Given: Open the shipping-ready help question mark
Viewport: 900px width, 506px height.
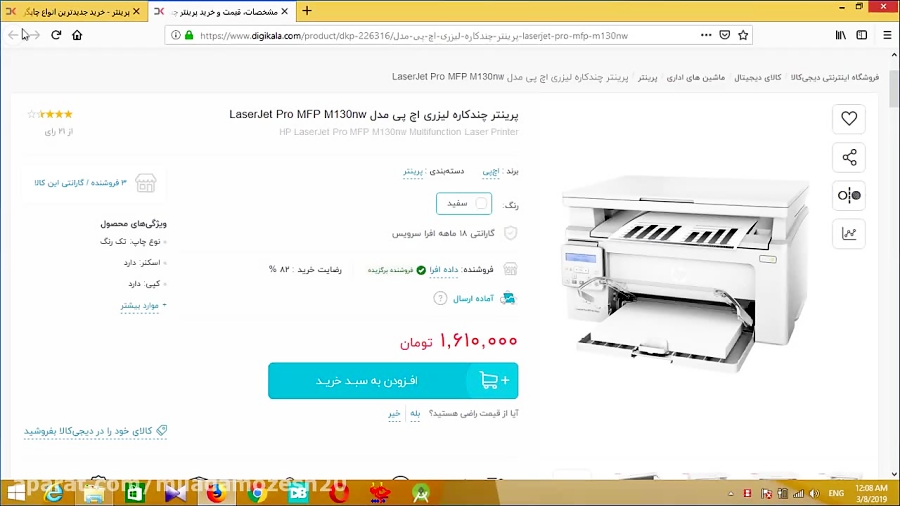Looking at the screenshot, I should (x=440, y=298).
